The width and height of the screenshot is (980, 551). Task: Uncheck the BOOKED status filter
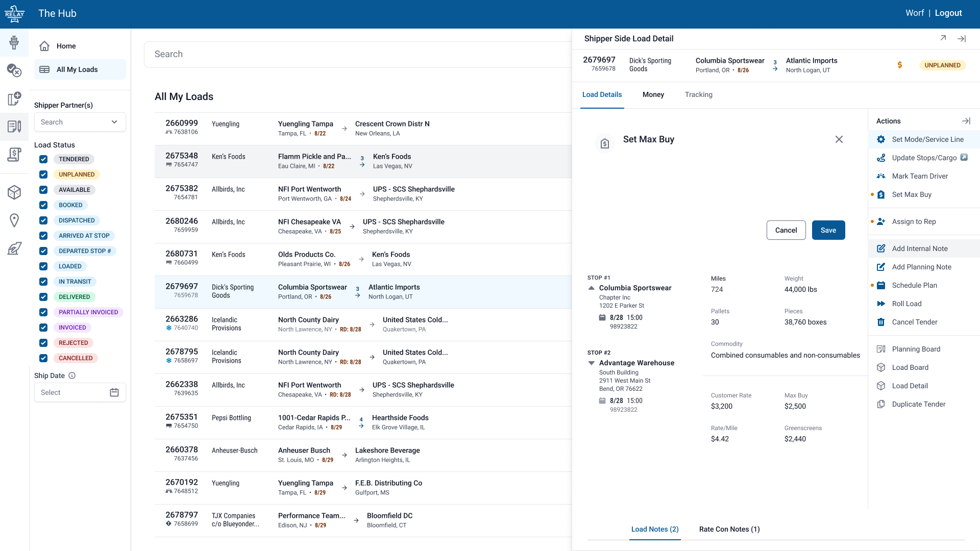click(x=43, y=205)
